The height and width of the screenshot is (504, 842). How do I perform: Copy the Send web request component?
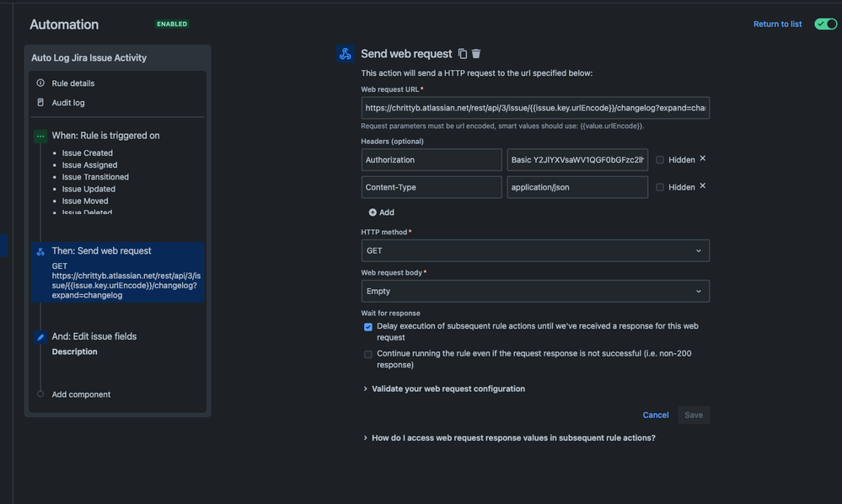[x=463, y=54]
